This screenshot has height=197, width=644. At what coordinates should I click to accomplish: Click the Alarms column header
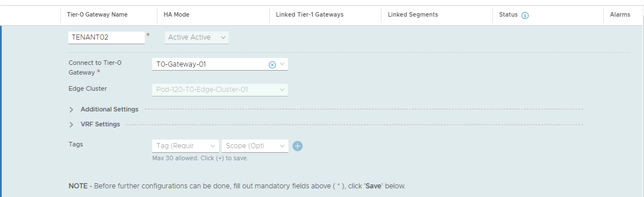click(x=620, y=15)
